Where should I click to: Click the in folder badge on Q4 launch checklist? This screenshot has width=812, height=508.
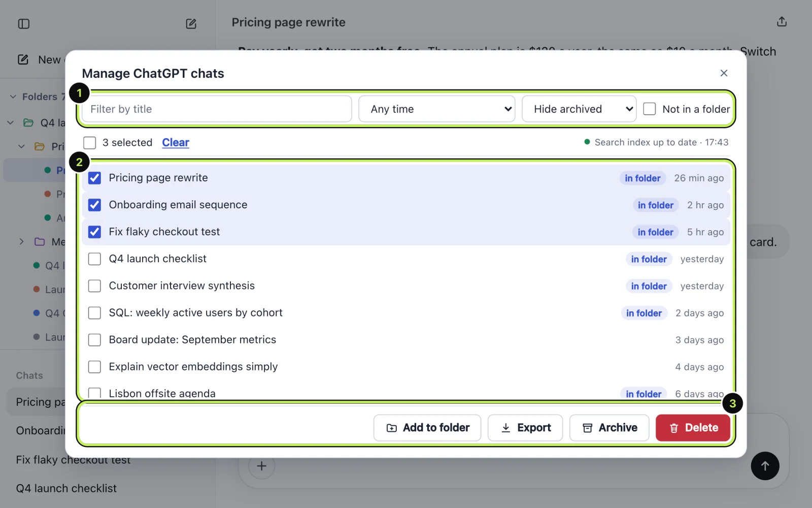[649, 259]
